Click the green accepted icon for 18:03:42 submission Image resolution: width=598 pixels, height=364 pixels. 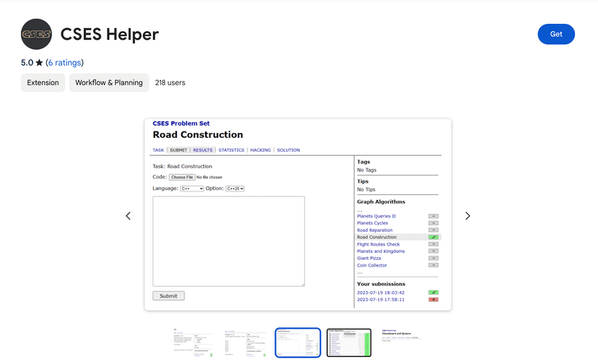point(433,292)
